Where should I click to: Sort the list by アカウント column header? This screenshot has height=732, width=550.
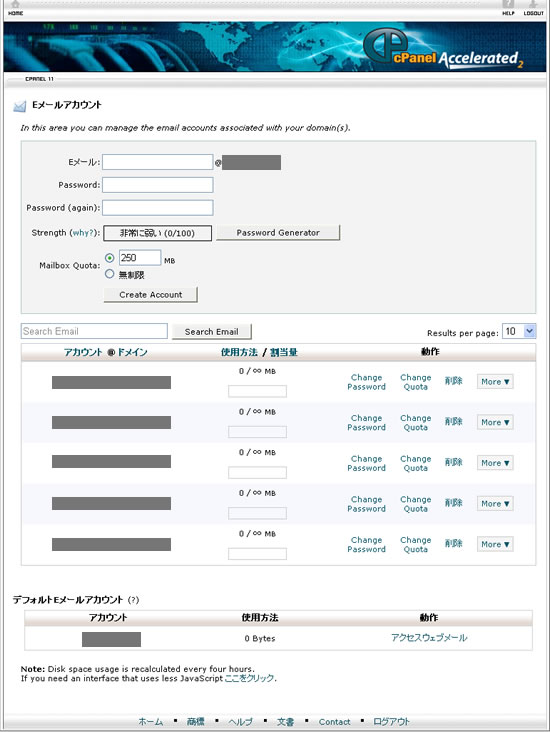pyautogui.click(x=83, y=352)
